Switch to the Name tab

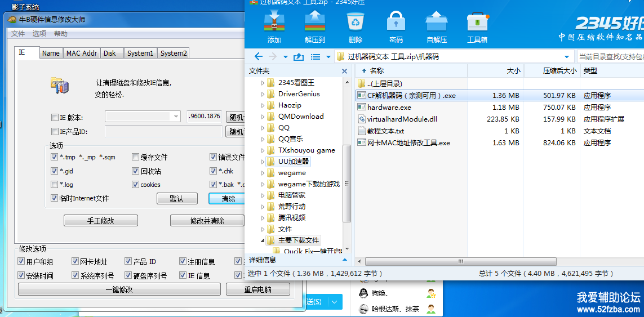tap(51, 53)
